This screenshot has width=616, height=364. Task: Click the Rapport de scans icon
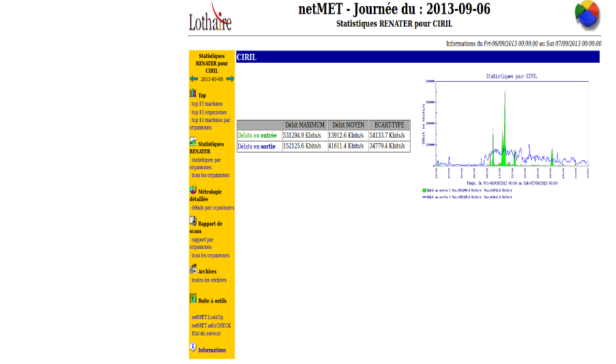coord(193,222)
